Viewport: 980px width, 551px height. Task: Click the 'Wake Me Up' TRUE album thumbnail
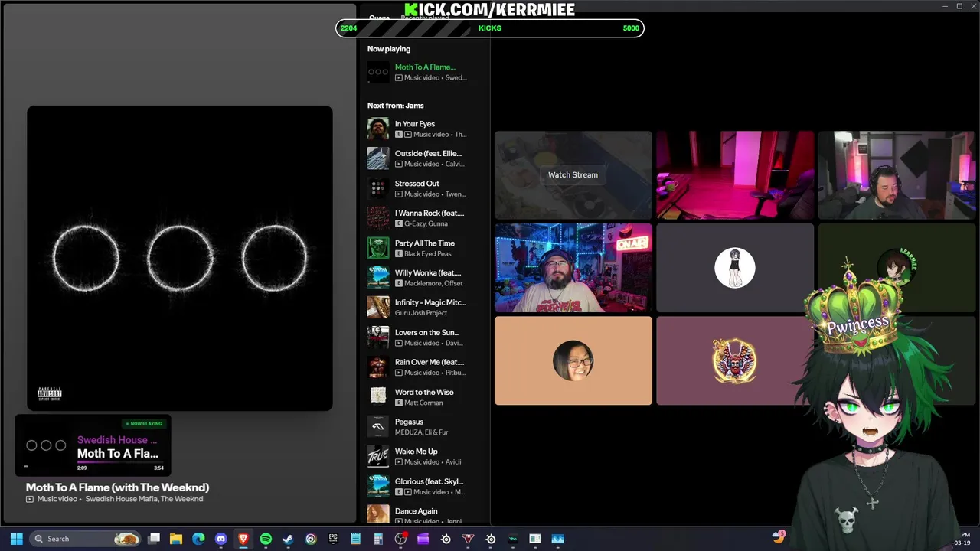pyautogui.click(x=378, y=456)
